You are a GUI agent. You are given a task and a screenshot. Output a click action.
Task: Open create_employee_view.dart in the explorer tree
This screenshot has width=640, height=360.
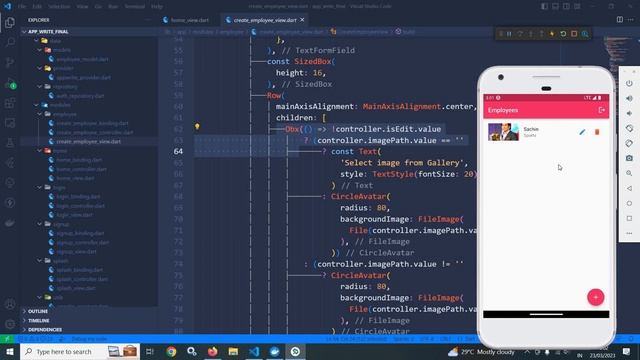(89, 141)
